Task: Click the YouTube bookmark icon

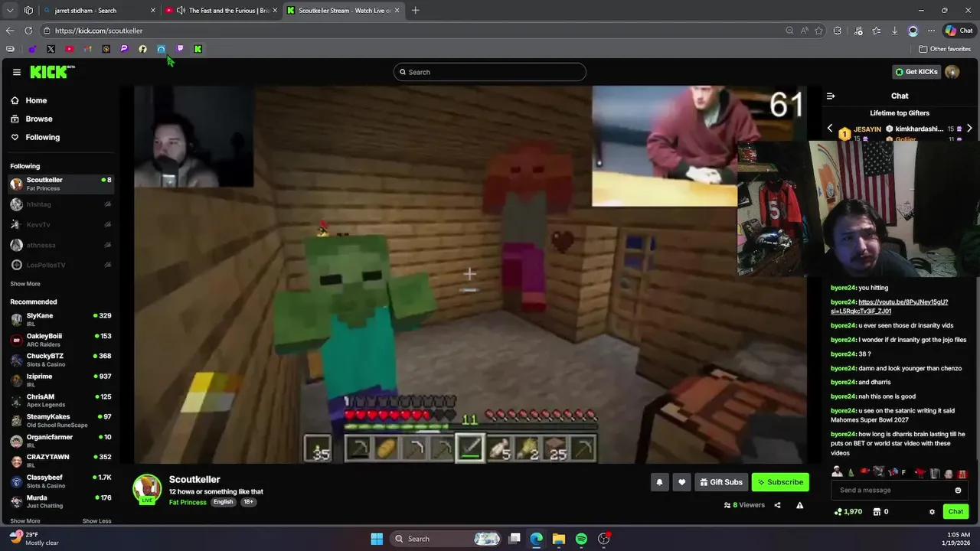Action: [69, 49]
